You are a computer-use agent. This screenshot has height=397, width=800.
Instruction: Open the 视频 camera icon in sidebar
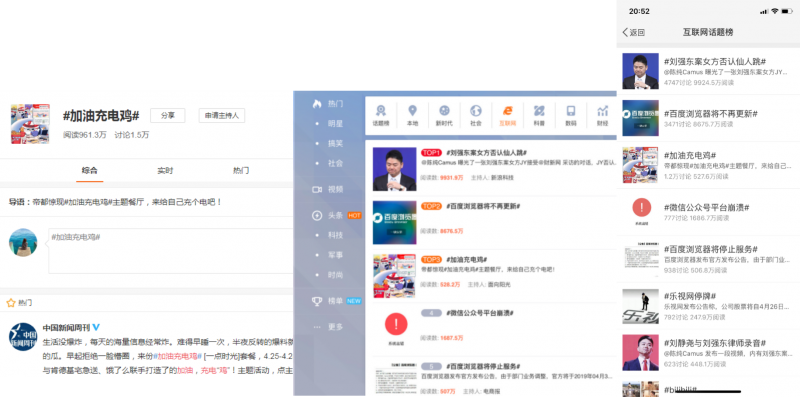pos(317,189)
